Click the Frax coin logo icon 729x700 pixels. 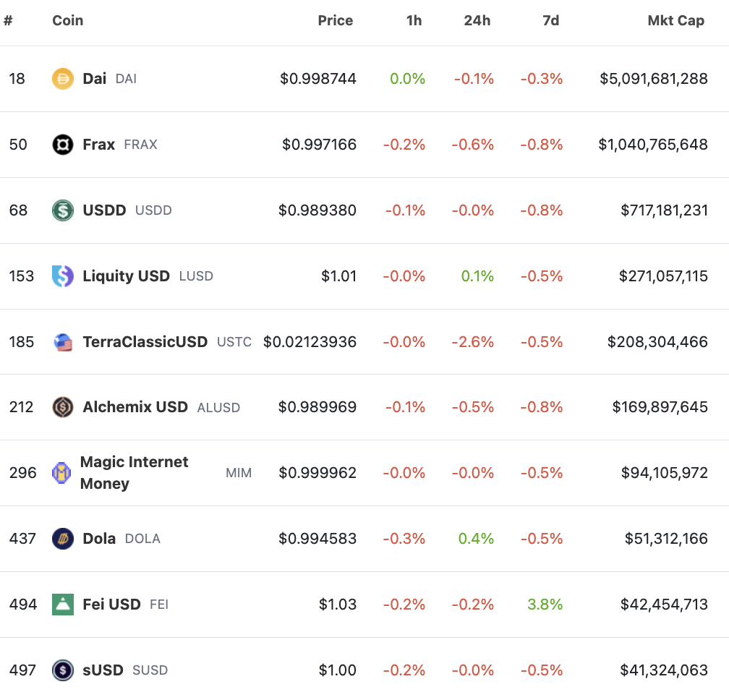tap(63, 145)
